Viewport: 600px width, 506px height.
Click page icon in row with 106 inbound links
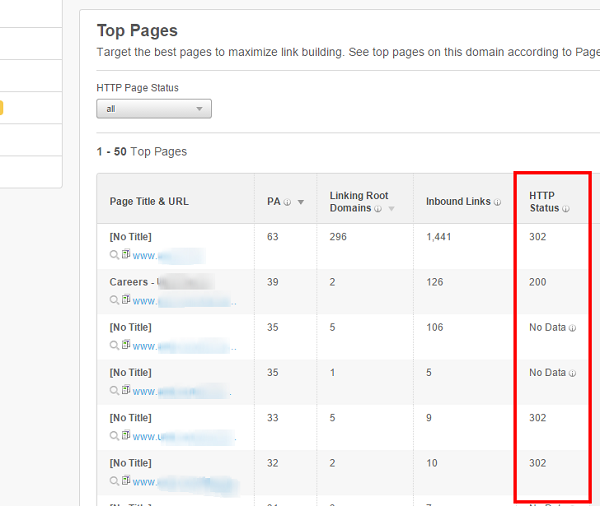pyautogui.click(x=126, y=344)
